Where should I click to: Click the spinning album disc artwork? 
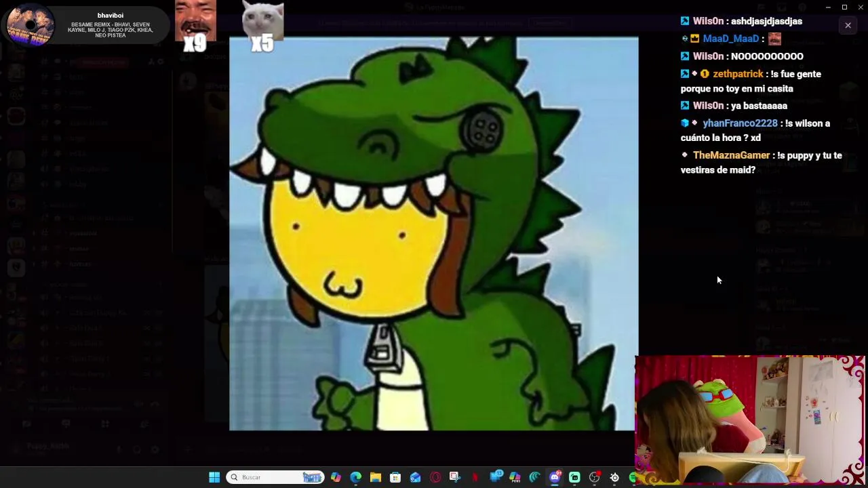pyautogui.click(x=30, y=24)
